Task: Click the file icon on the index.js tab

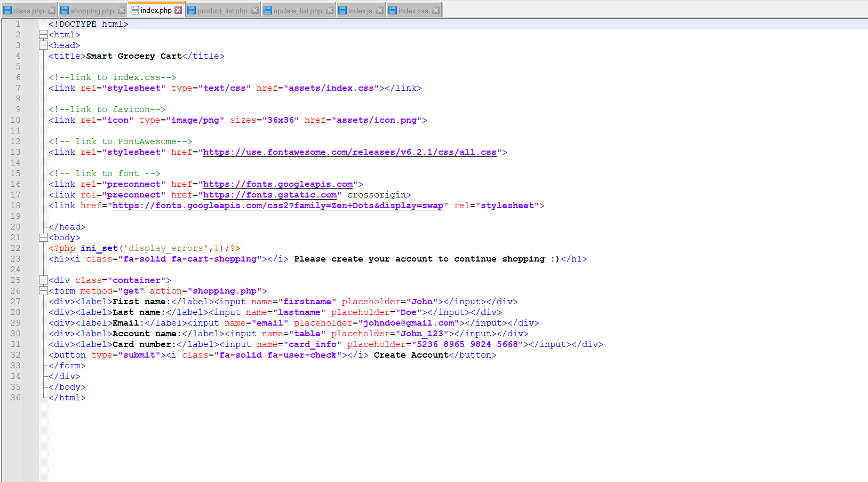Action: pos(341,10)
